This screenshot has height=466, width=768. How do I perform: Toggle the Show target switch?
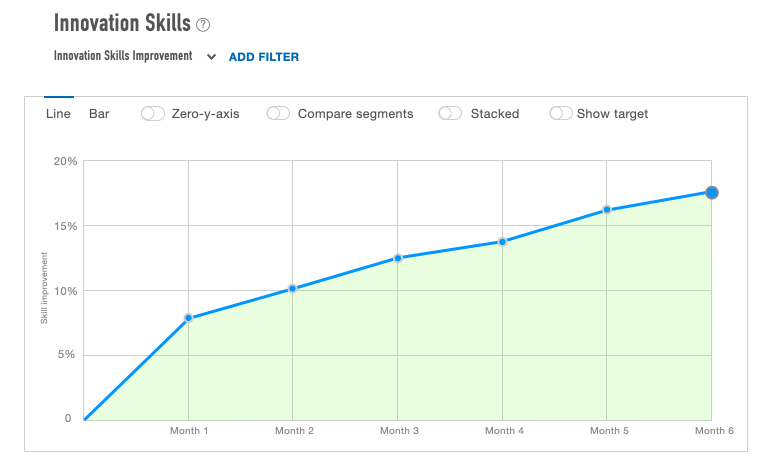(561, 114)
